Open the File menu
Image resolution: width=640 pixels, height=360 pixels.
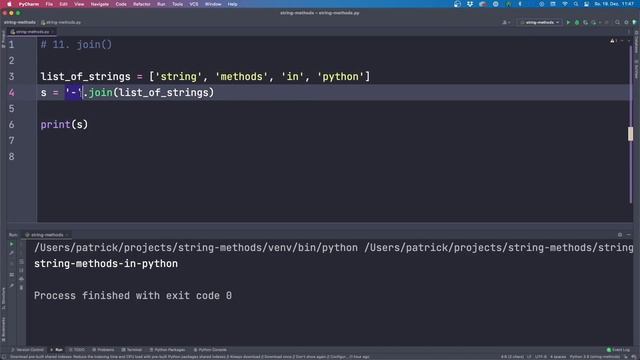click(49, 4)
